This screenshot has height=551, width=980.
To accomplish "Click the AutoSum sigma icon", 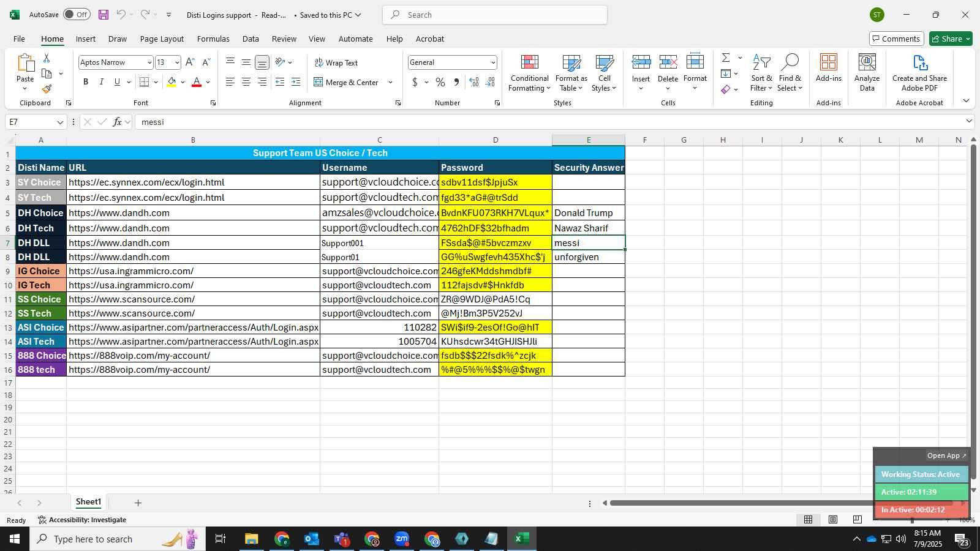I will coord(726,58).
